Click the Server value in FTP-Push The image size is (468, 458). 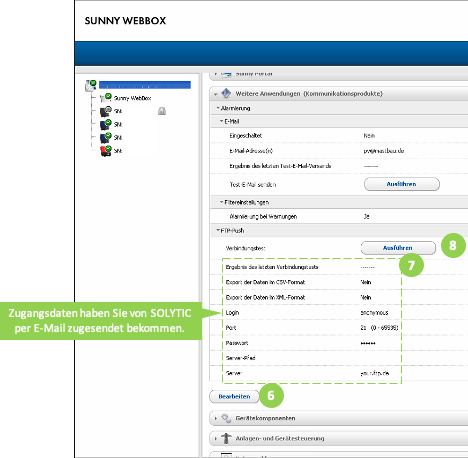375,373
